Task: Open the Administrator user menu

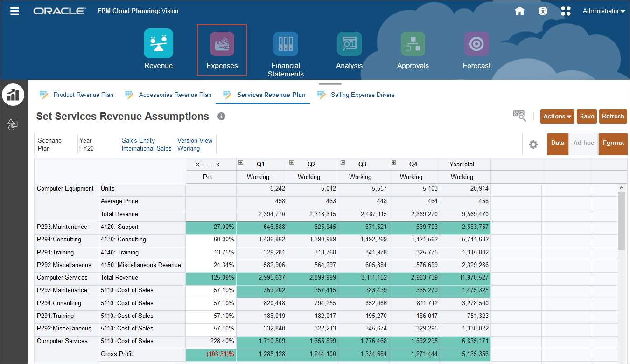Action: tap(603, 11)
